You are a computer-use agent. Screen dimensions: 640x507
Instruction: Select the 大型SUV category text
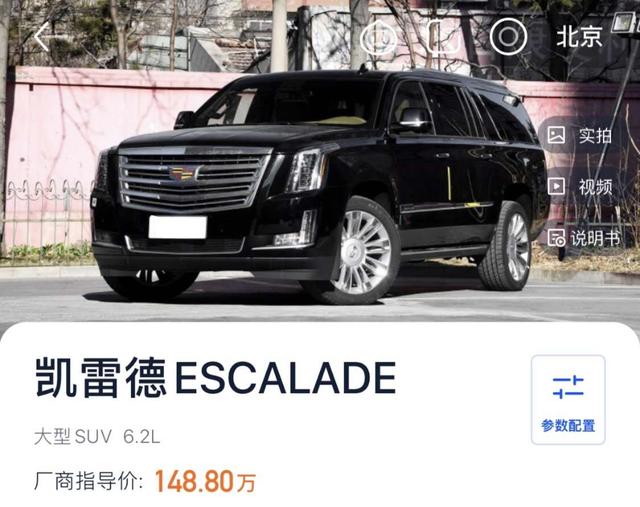click(73, 437)
